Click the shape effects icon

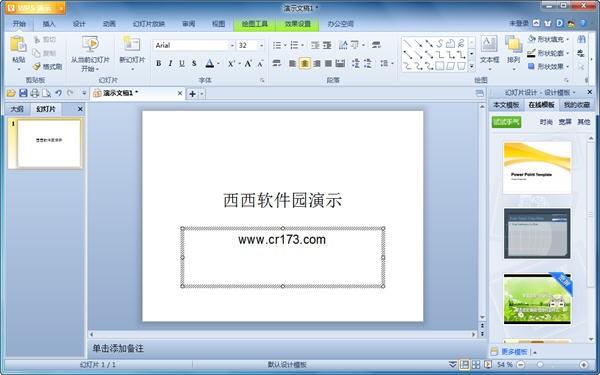click(532, 66)
